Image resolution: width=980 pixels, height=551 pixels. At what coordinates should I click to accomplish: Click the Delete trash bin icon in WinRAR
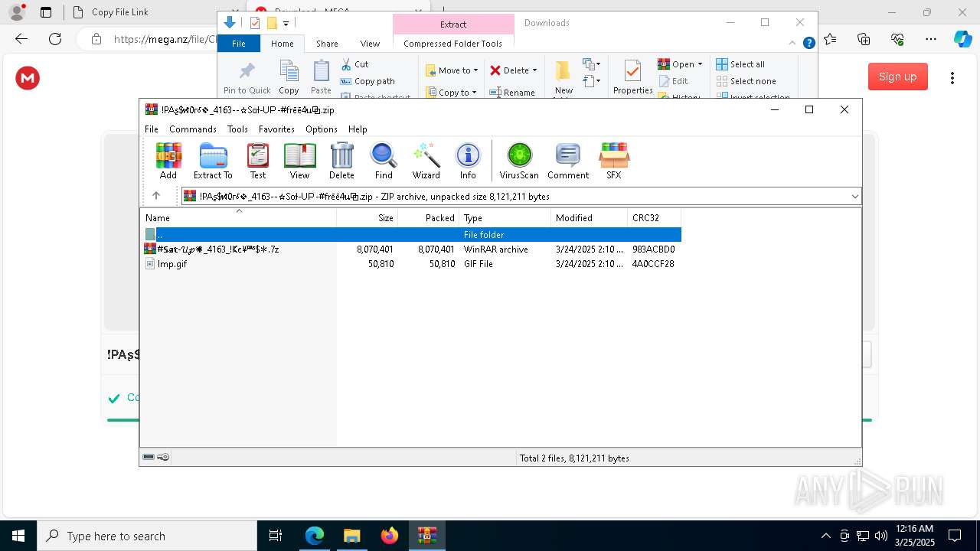pos(341,161)
